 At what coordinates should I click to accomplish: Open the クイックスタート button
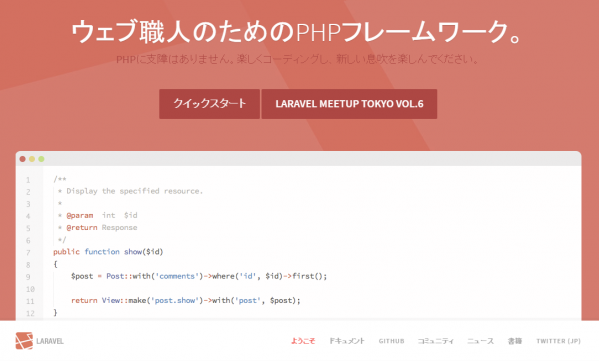pos(209,104)
